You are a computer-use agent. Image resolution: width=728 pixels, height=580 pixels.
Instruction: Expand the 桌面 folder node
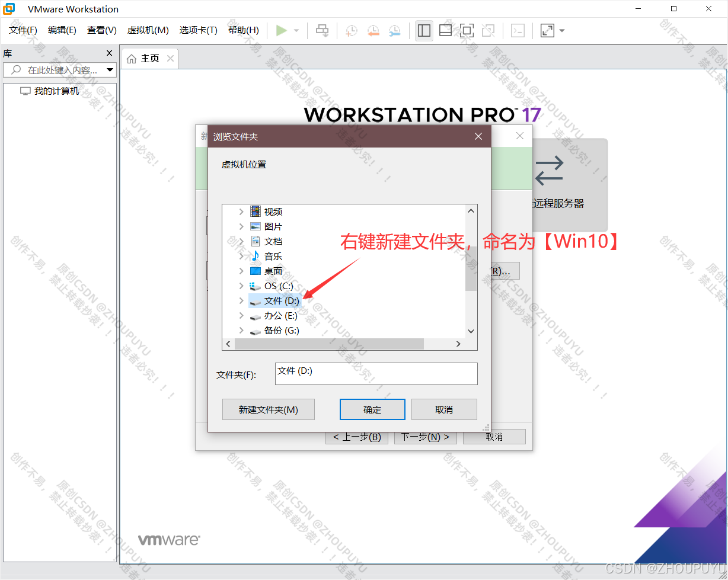click(241, 271)
